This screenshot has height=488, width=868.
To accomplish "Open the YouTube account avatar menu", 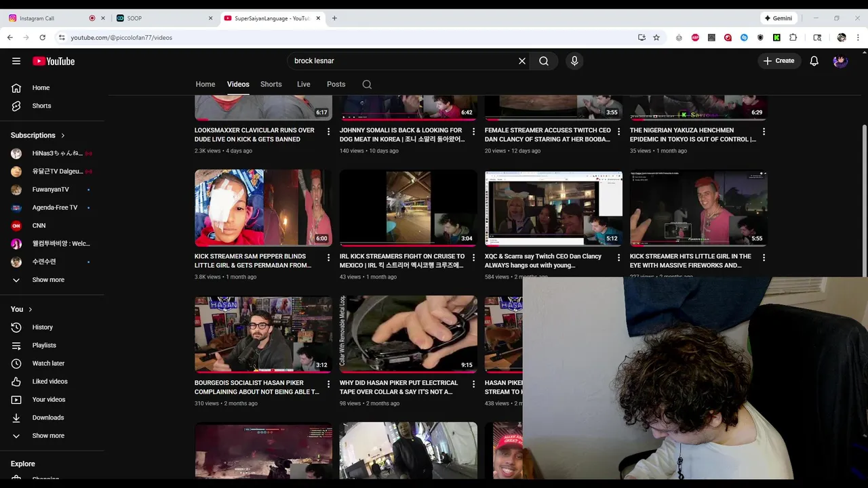I will 840,61.
